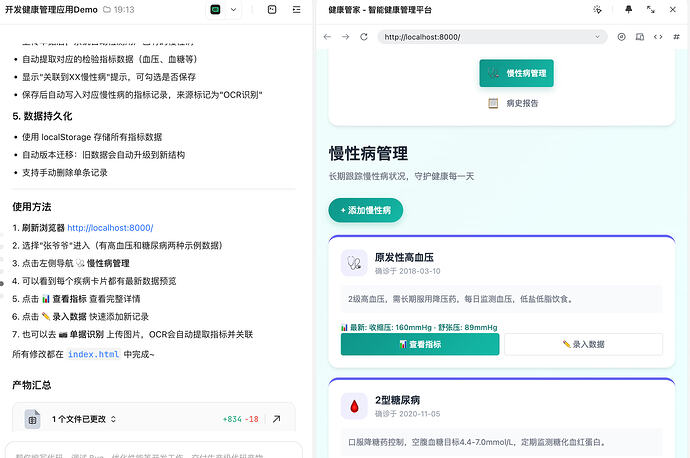Click the 使用方法 heading in chat

pyautogui.click(x=32, y=207)
